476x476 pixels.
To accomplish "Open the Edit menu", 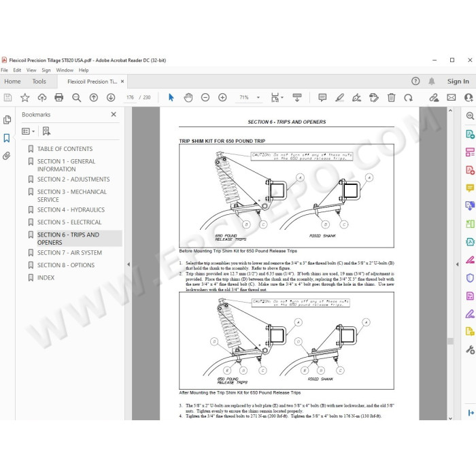I will tap(17, 70).
